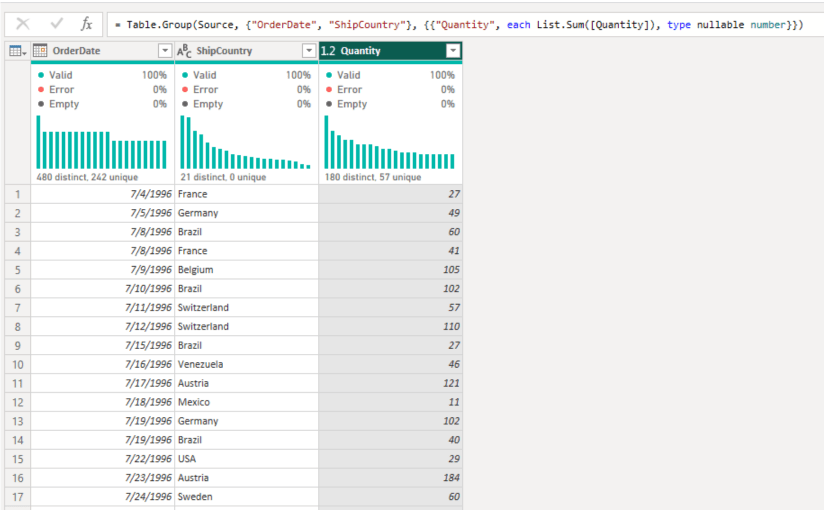Click the cell with quantity 184
Screen dimensions: 825x512
(x=390, y=478)
